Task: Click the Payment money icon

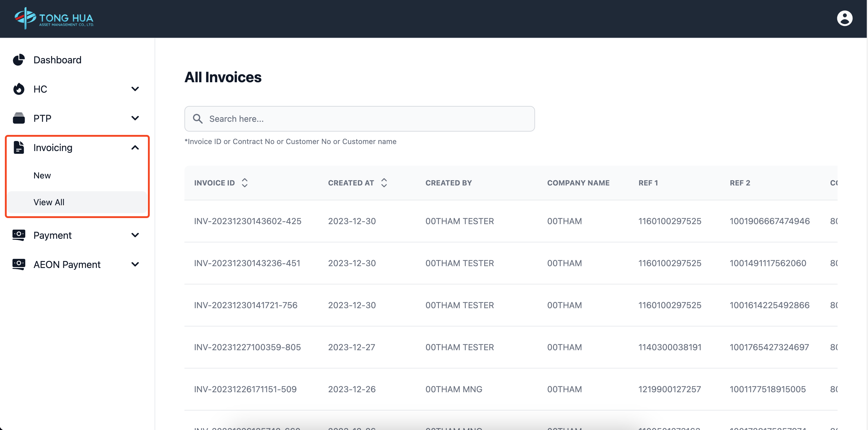Action: (x=19, y=235)
